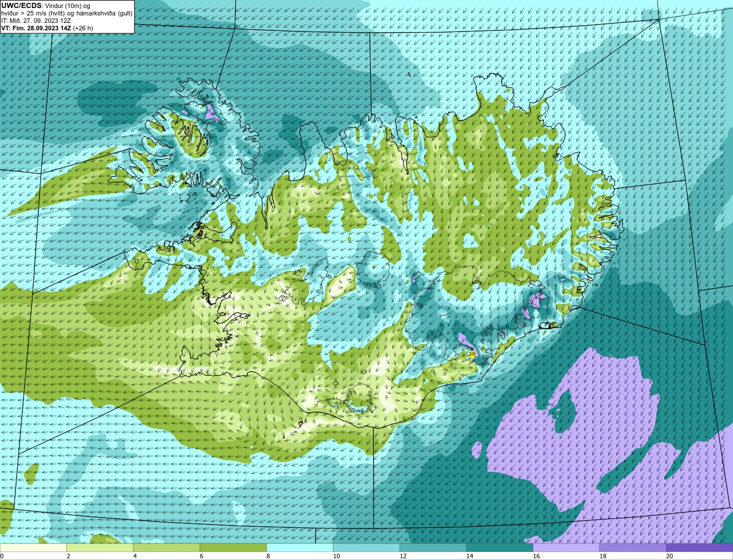
Task: Select the 18–20 m/s medium purple legend swatch
Action: click(633, 547)
